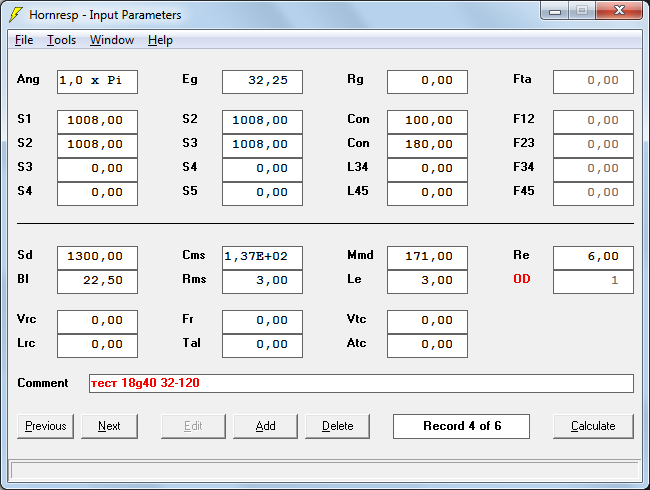Select the S4 field in the L45 row
Image resolution: width=650 pixels, height=490 pixels.
pyautogui.click(x=97, y=194)
